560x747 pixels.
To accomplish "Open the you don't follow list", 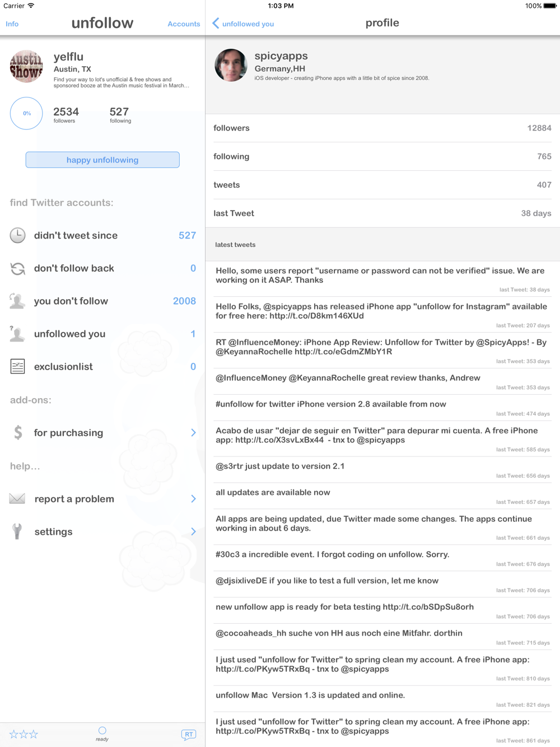I will pos(102,301).
